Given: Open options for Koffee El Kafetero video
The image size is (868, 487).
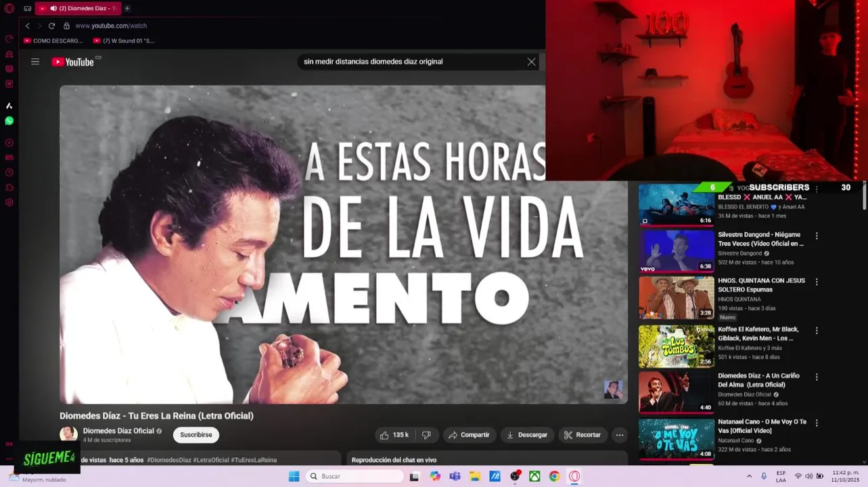Looking at the screenshot, I should point(817,331).
